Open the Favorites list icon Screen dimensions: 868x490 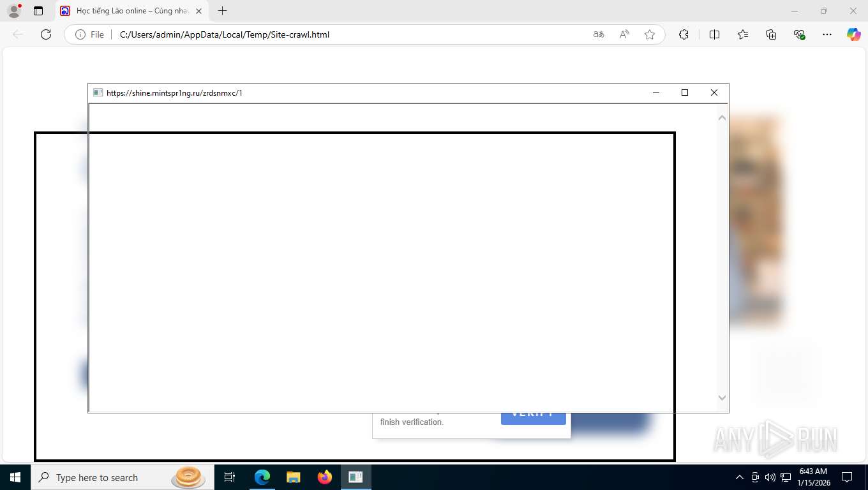pyautogui.click(x=743, y=34)
